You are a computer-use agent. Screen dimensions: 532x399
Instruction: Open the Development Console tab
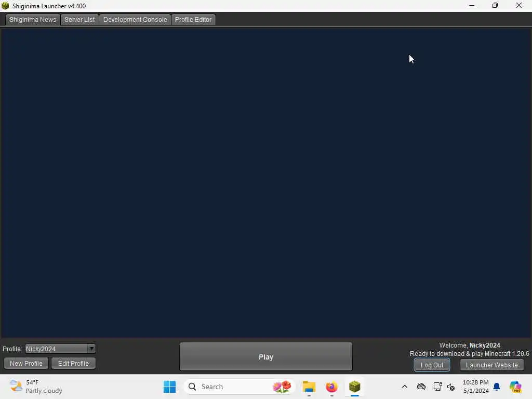pyautogui.click(x=135, y=20)
